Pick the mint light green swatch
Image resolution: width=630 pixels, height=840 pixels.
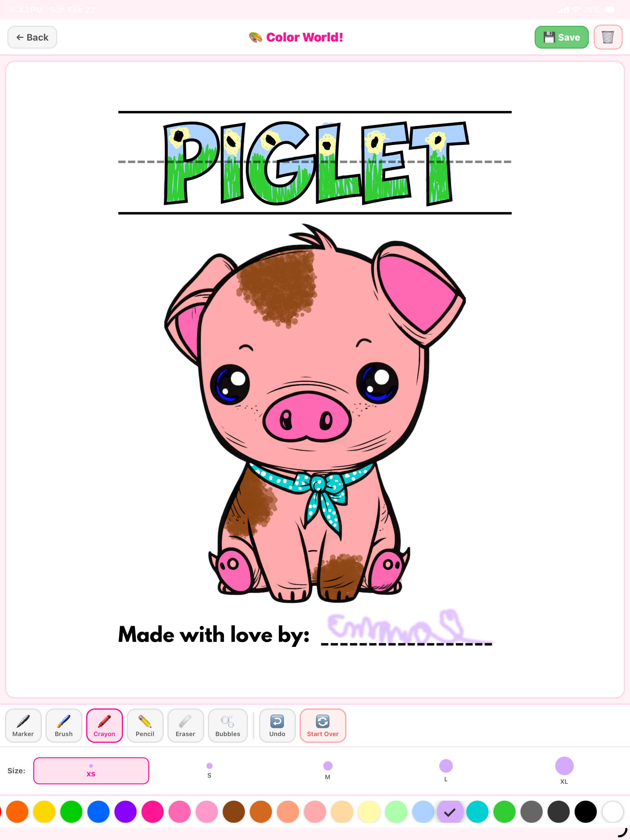click(396, 811)
